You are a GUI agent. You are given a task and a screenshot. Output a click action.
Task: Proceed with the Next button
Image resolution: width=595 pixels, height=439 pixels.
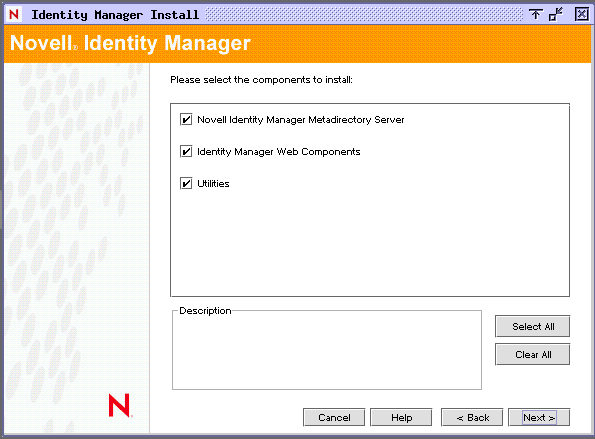(x=539, y=417)
